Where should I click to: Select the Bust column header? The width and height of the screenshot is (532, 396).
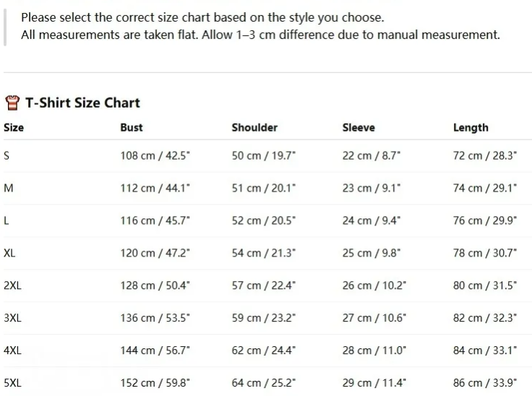point(132,127)
